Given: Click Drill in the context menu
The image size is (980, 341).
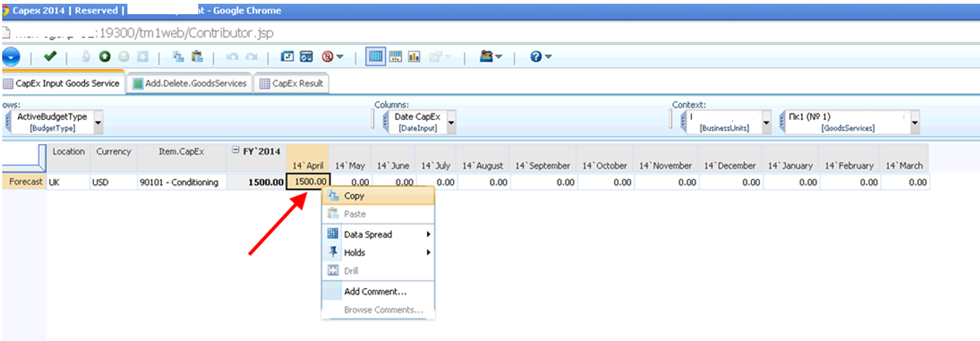Looking at the screenshot, I should (378, 271).
